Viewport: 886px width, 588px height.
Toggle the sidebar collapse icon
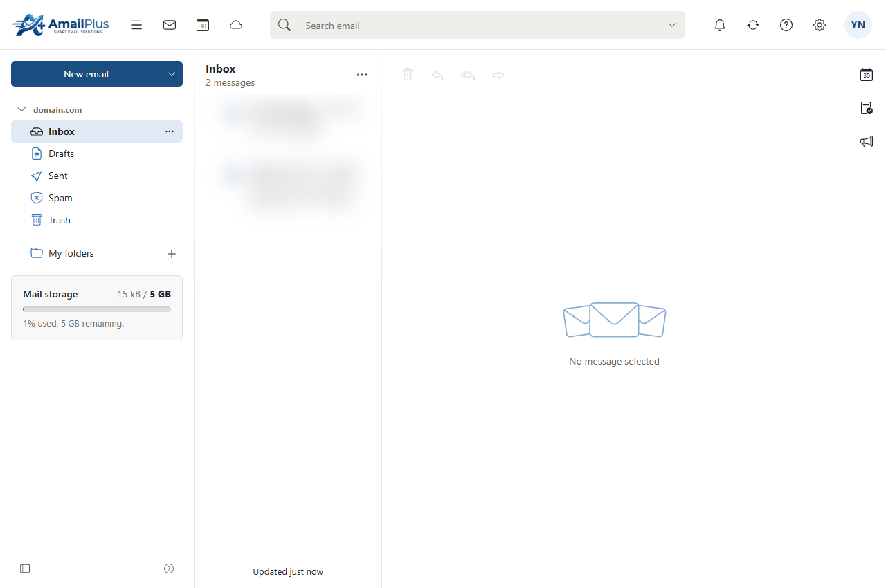click(x=25, y=569)
